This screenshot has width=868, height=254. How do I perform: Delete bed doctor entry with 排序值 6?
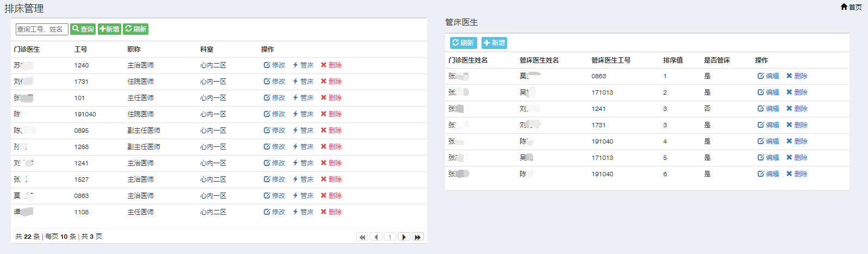797,174
